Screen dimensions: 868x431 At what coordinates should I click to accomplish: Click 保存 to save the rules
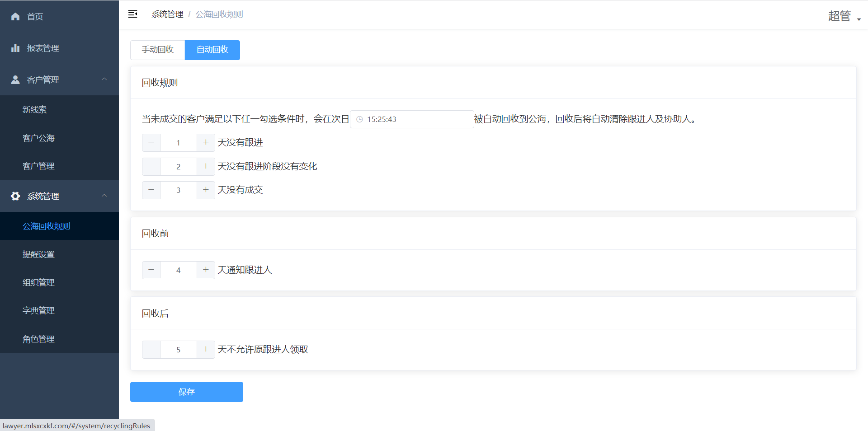pos(186,392)
